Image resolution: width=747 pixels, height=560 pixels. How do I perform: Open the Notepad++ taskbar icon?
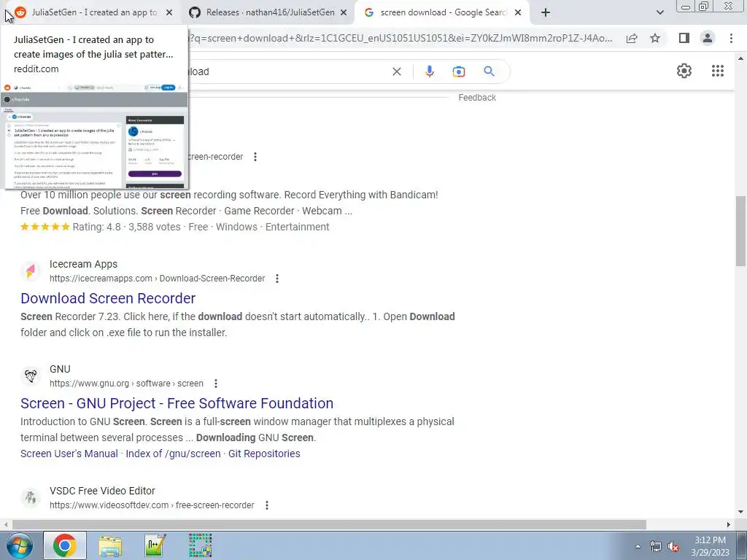tap(155, 545)
